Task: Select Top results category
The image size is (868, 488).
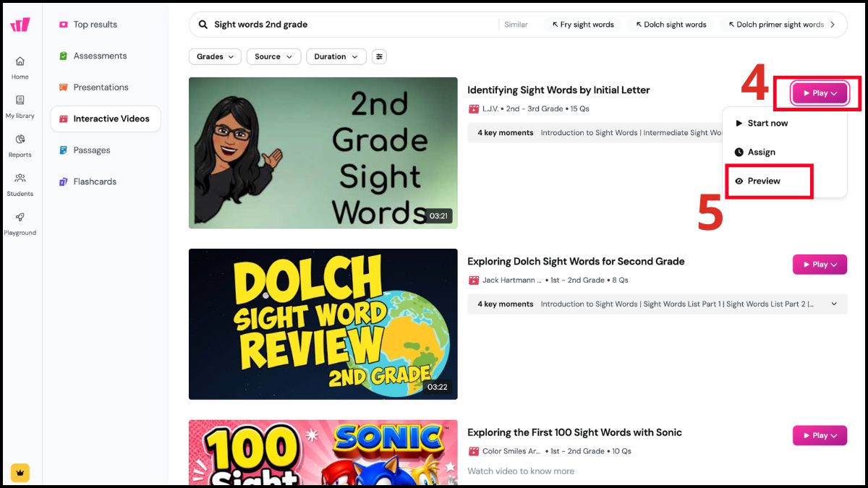Action: point(106,25)
